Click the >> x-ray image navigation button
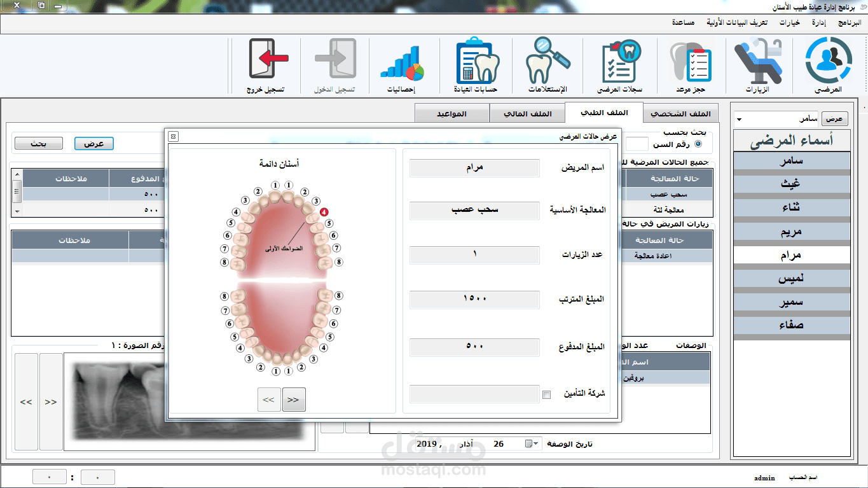Screen dimensions: 868x488 [51, 402]
